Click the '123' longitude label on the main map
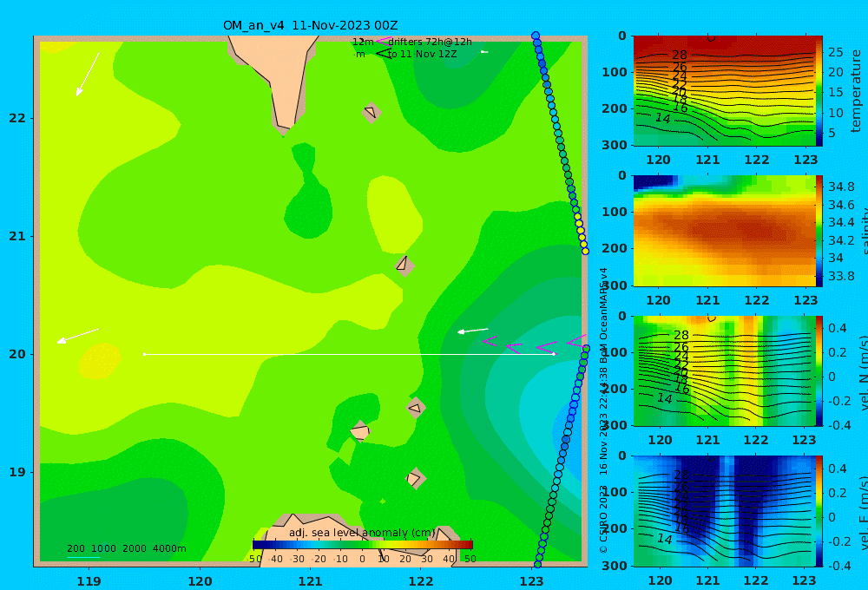868x590 pixels. pyautogui.click(x=532, y=581)
